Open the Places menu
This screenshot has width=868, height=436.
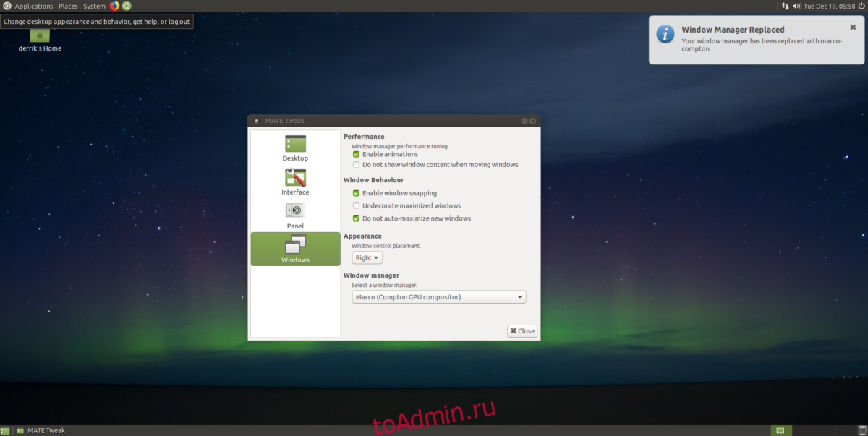68,6
